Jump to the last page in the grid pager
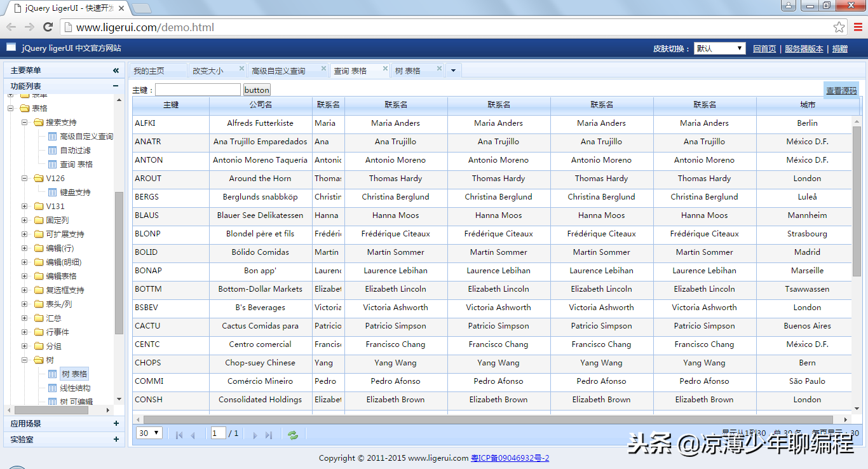868x469 pixels. pos(269,435)
